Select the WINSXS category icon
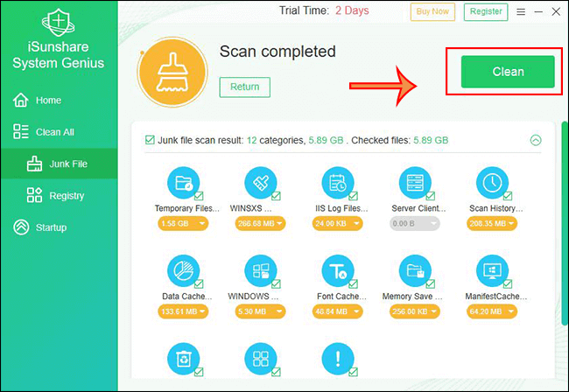Viewport: 569px width, 392px height. click(260, 182)
